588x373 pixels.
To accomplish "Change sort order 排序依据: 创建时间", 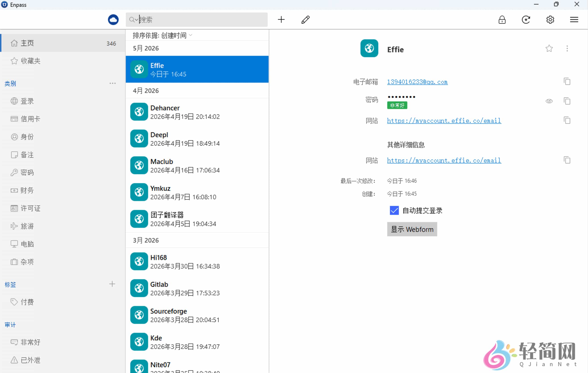I will (x=162, y=36).
